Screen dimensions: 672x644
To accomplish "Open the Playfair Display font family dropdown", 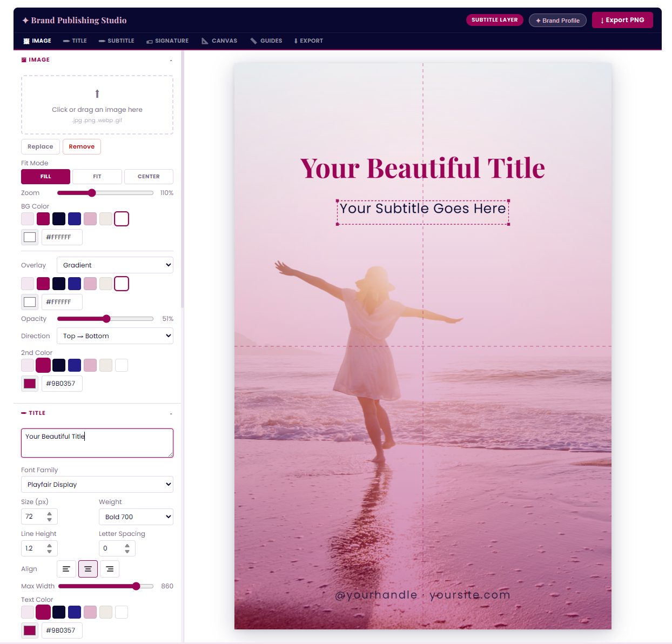I will tap(97, 485).
